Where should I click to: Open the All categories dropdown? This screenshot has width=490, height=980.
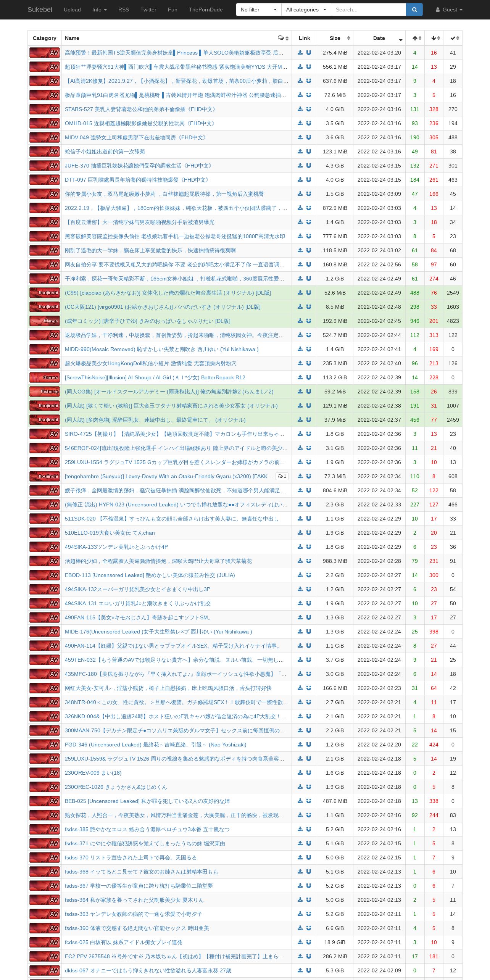tap(306, 10)
